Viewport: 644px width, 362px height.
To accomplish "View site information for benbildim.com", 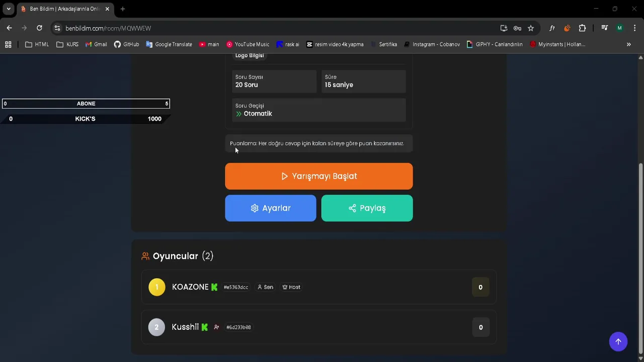I will pyautogui.click(x=57, y=28).
